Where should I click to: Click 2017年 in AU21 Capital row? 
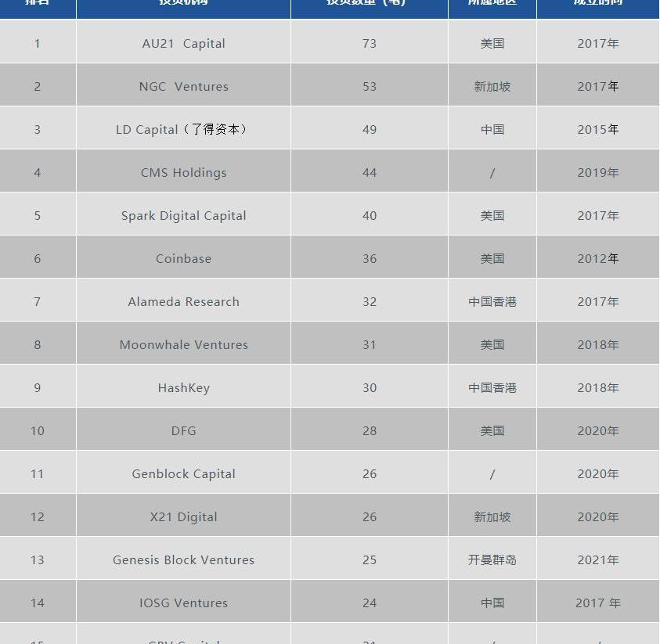597,43
